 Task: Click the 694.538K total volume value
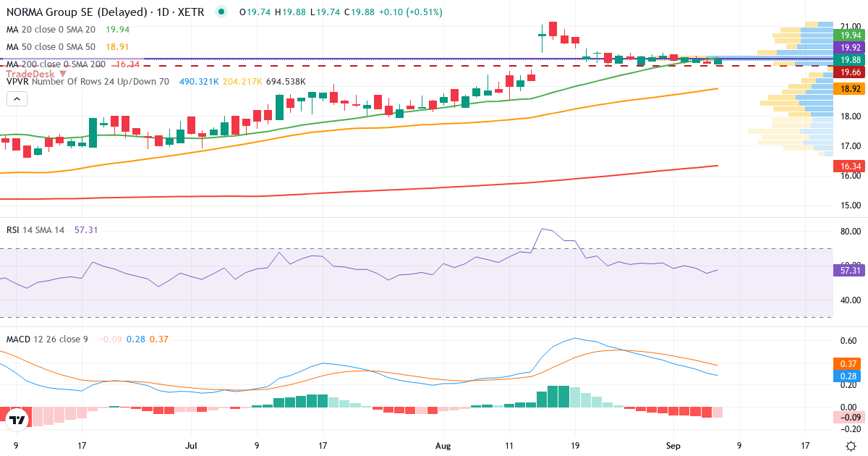[x=286, y=82]
